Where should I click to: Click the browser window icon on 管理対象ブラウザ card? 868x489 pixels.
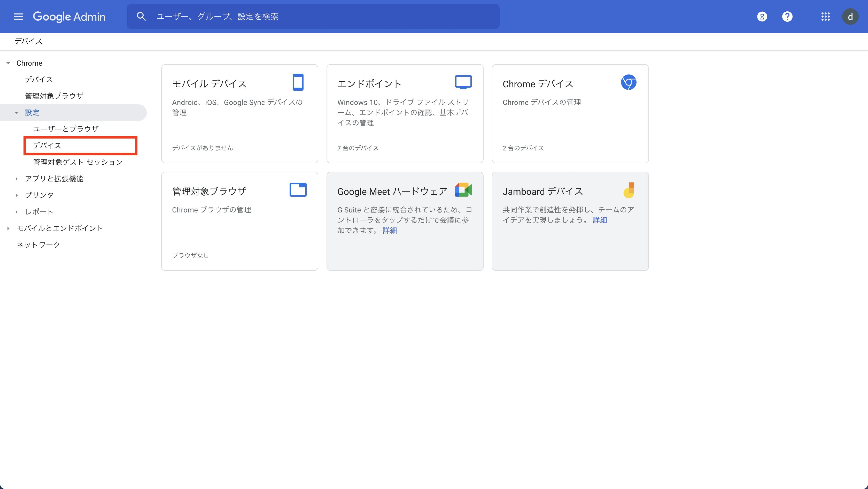[298, 190]
